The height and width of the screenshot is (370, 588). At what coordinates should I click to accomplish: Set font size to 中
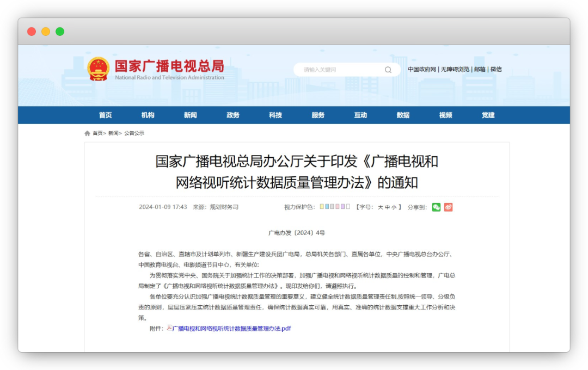click(x=387, y=207)
